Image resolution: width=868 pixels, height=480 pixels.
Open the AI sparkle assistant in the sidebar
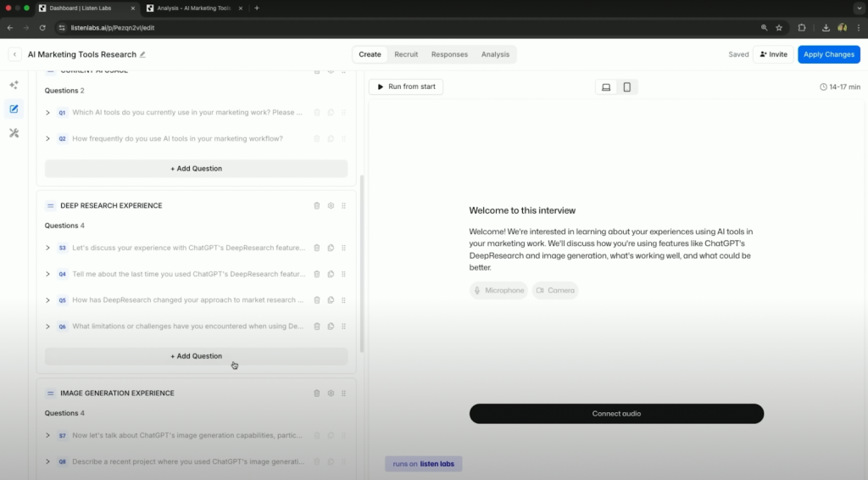tap(14, 85)
